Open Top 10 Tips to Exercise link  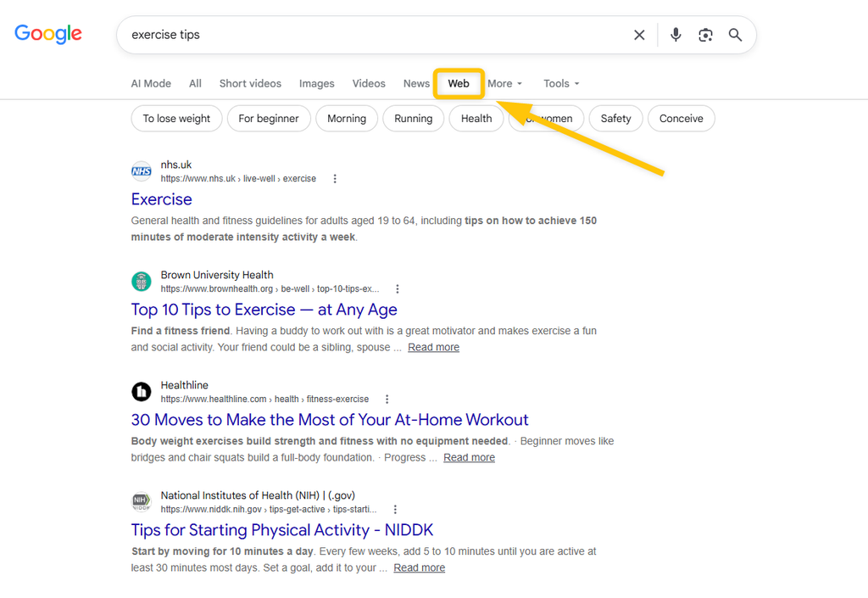(264, 310)
